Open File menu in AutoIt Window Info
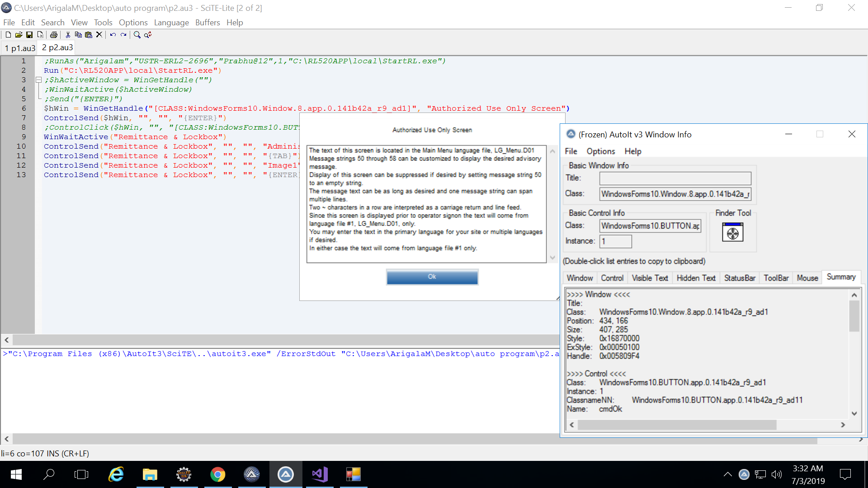The height and width of the screenshot is (488, 868). (571, 151)
